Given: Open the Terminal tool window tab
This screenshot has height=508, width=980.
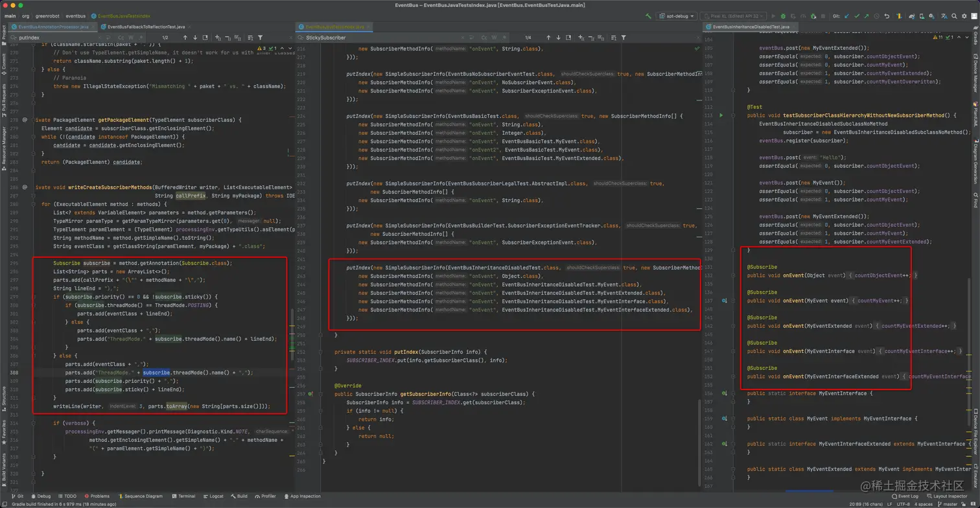Looking at the screenshot, I should [184, 496].
